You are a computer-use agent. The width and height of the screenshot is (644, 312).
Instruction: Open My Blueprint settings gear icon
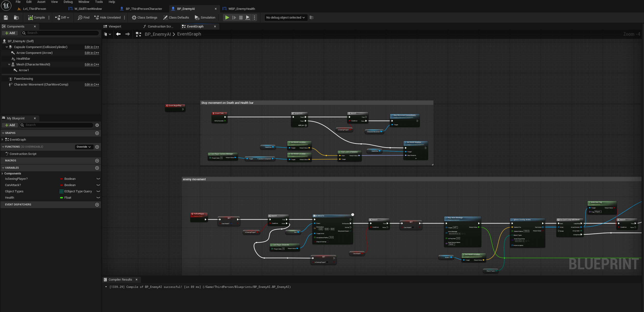pyautogui.click(x=97, y=125)
